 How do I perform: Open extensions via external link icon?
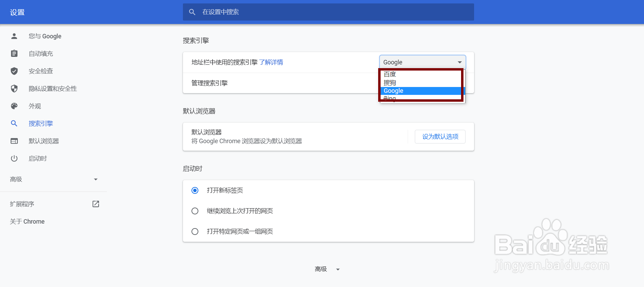point(96,204)
